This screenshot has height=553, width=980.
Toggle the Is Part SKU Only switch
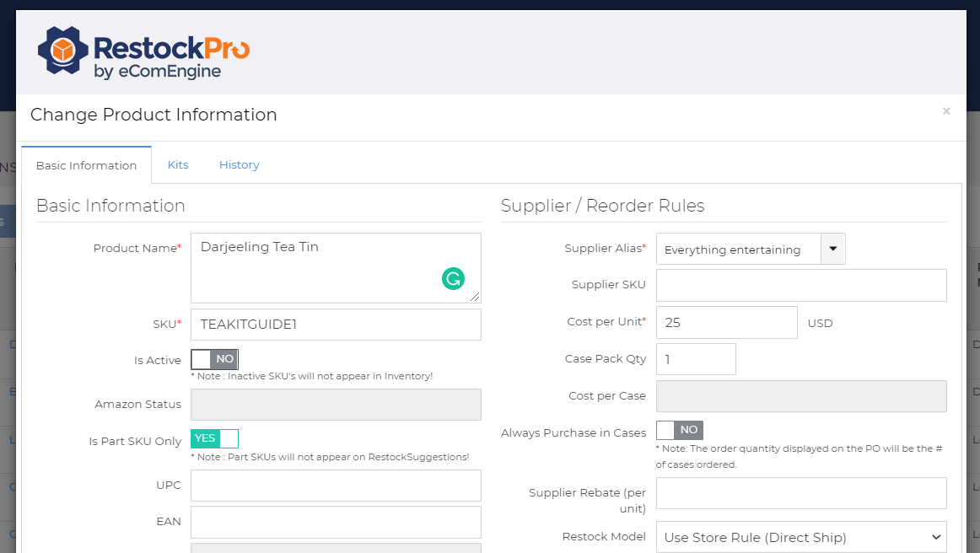click(214, 438)
